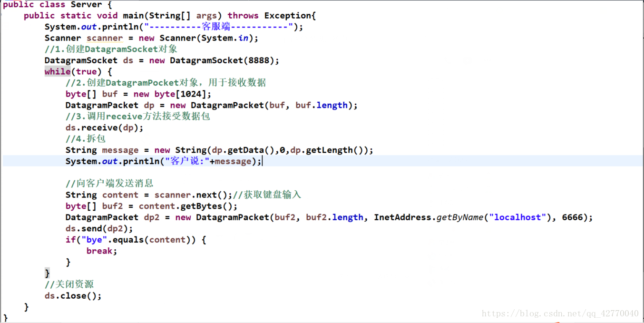Screen dimensions: 644x323
Task: Click the comment //2.创建DatagramPocket对象，用于接收数据
Action: [x=166, y=83]
